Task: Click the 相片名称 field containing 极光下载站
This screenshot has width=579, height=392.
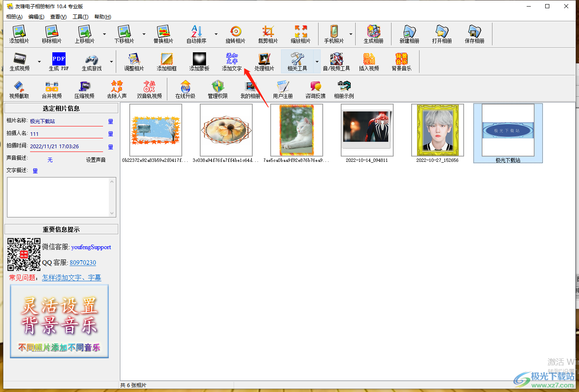Action: (x=66, y=121)
